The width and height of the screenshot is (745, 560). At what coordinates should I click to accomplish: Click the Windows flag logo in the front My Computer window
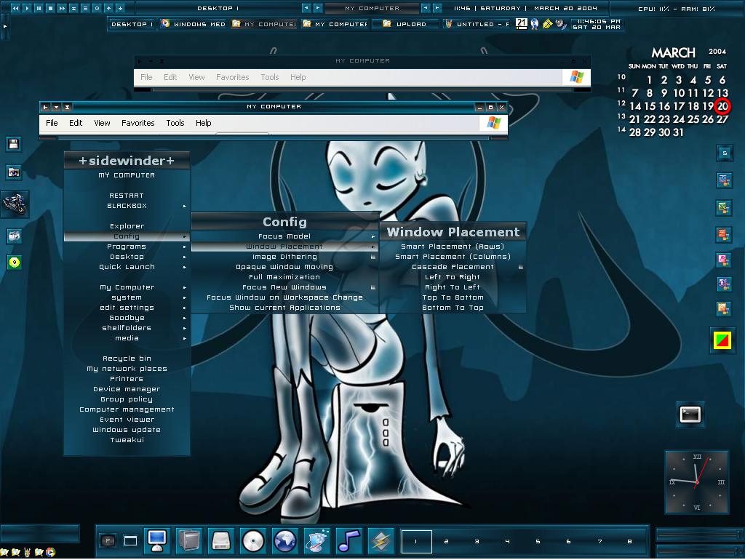494,123
